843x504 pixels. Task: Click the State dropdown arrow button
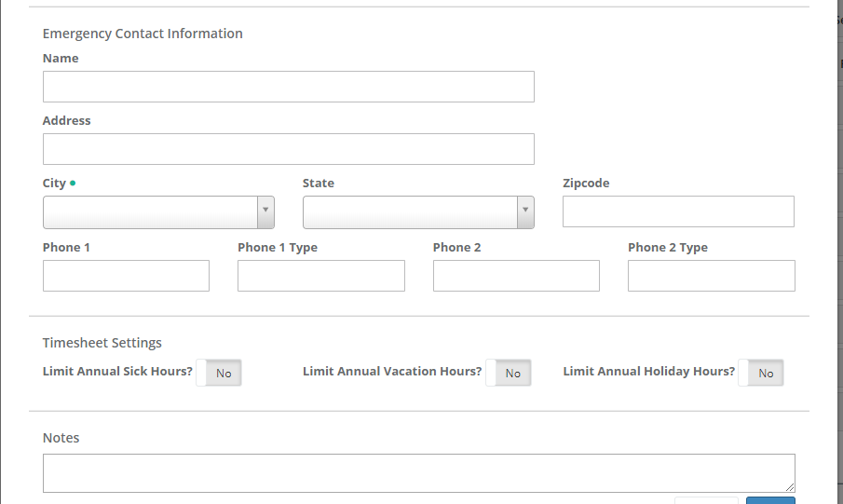(525, 211)
